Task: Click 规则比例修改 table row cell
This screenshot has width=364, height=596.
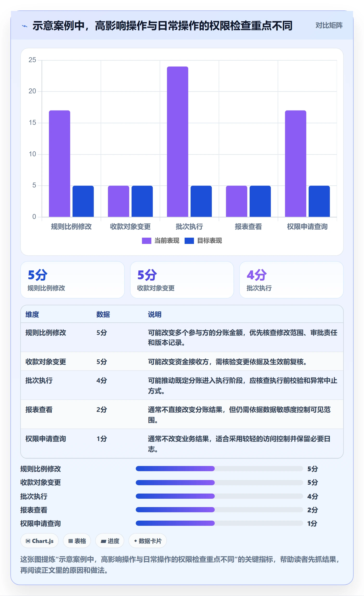Action: (46, 333)
